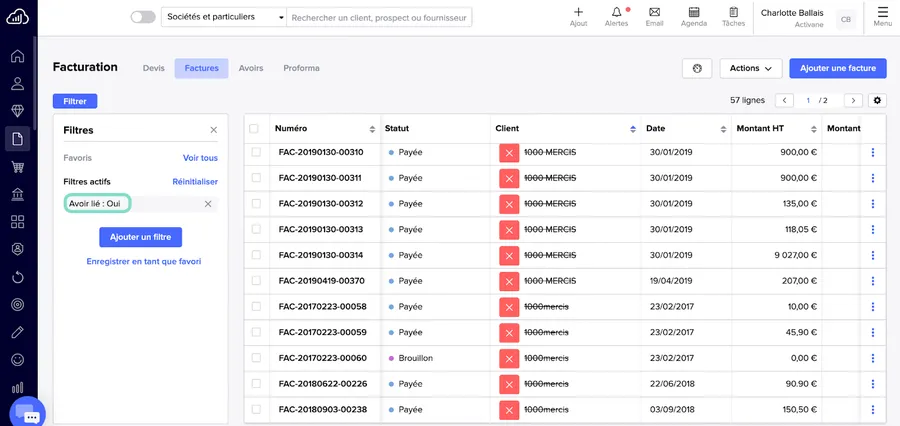The width and height of the screenshot is (900, 426).
Task: Switch to the Devis tab
Action: pos(153,68)
